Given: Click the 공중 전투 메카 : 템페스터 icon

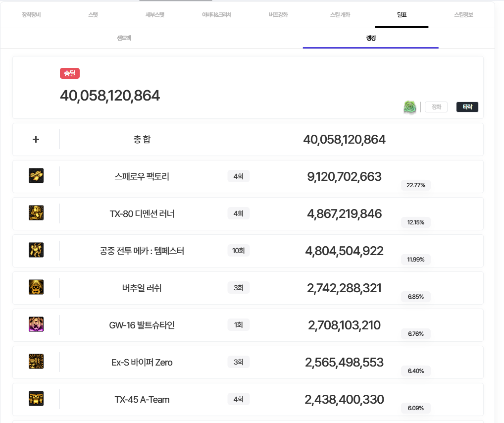Looking at the screenshot, I should pyautogui.click(x=36, y=250).
